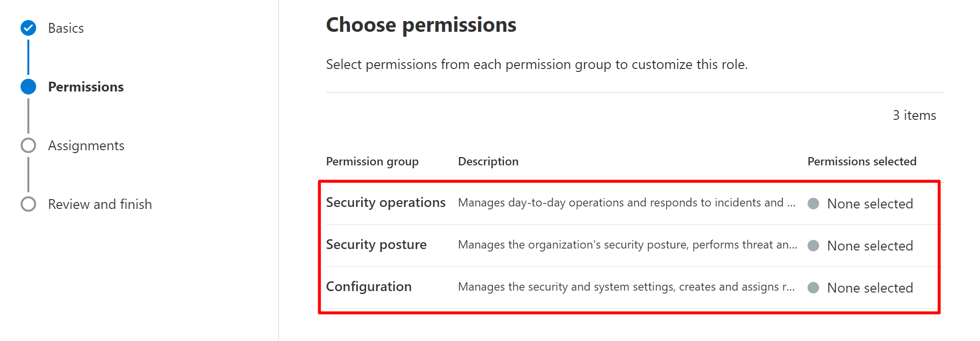Screen dimensions: 980x341
Task: Click None selected for Security operations
Action: [x=870, y=204]
